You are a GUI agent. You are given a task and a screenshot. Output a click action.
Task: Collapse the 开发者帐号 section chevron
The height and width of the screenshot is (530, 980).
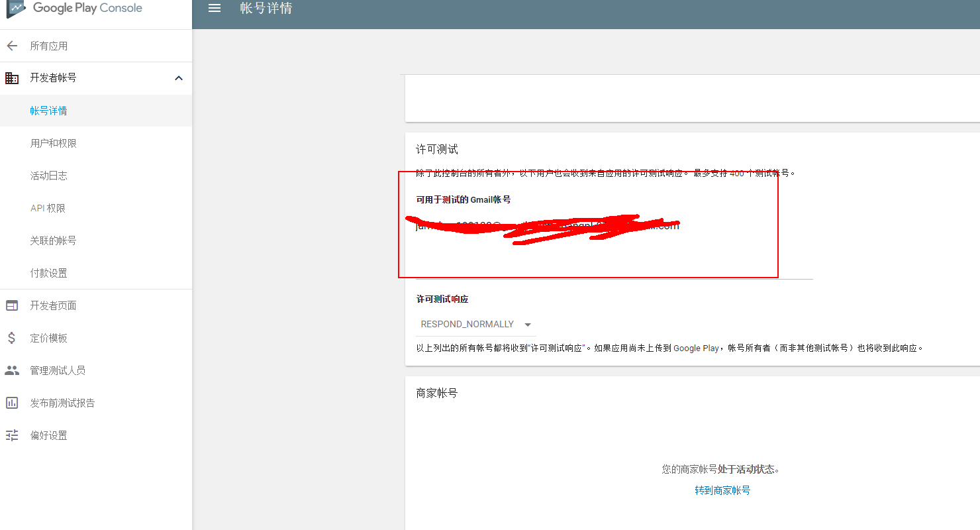(178, 78)
